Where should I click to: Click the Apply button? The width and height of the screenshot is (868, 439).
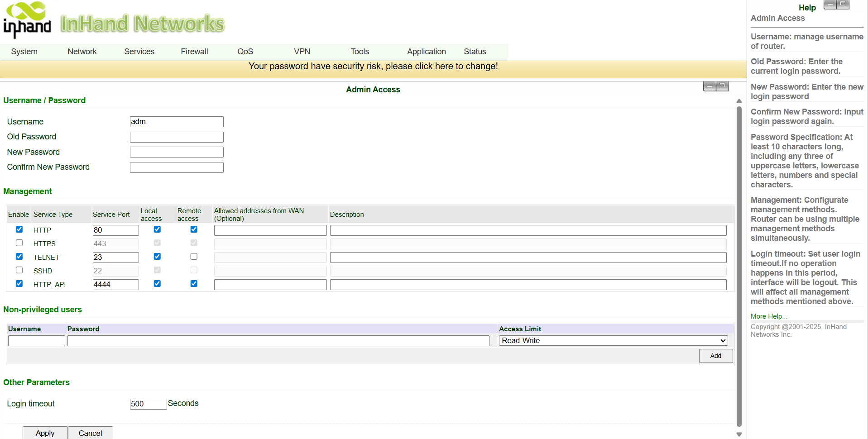(45, 433)
